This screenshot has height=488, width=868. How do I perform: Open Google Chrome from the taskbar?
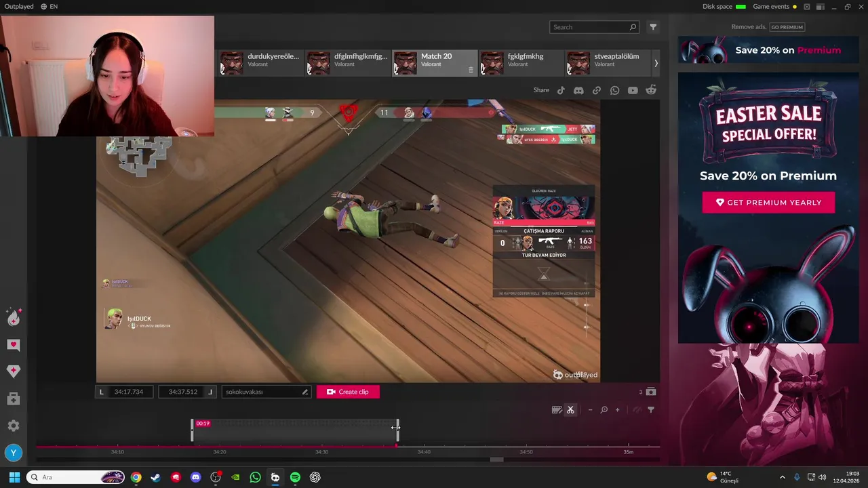(x=136, y=477)
